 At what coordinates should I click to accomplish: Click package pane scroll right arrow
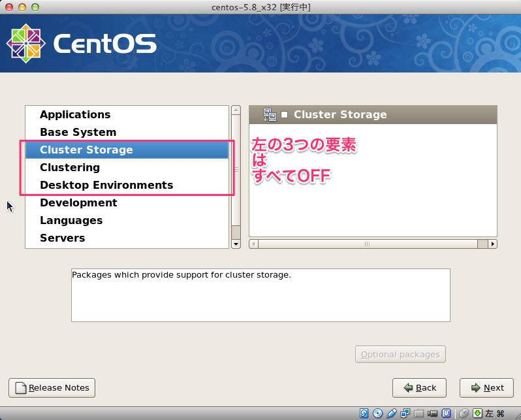(493, 244)
